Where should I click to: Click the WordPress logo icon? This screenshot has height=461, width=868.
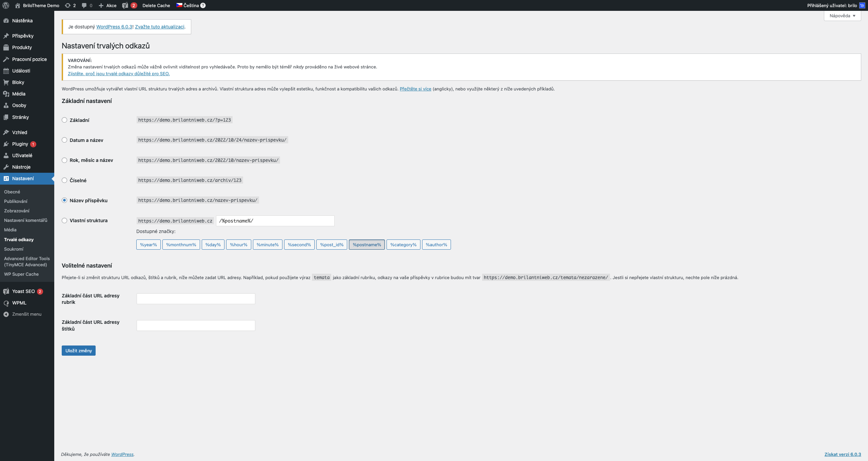[x=6, y=5]
